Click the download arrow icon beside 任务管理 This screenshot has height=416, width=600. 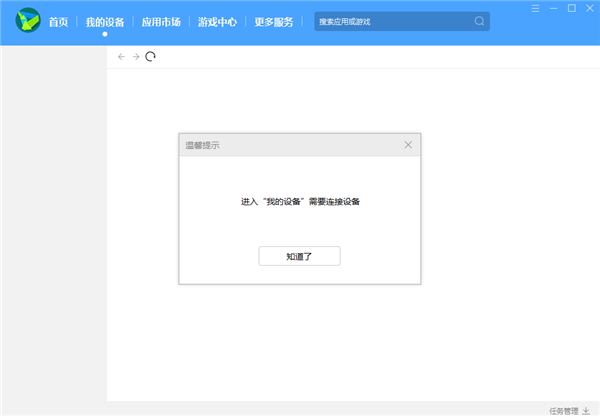[x=586, y=411]
